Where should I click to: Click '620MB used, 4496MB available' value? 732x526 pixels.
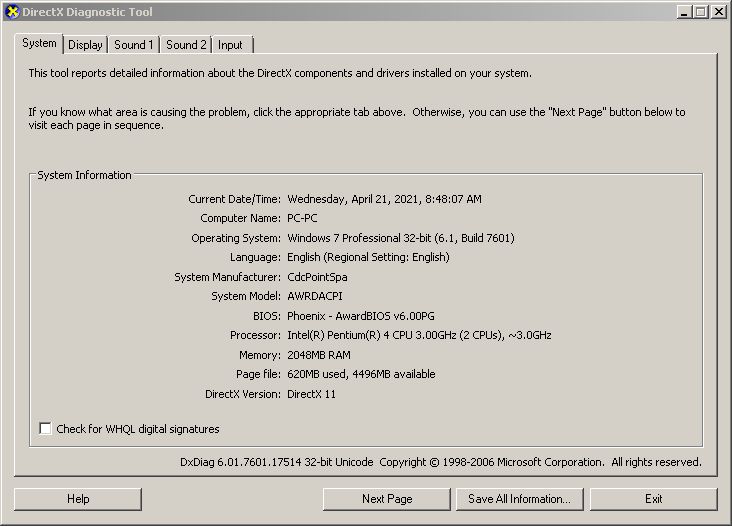pos(361,374)
